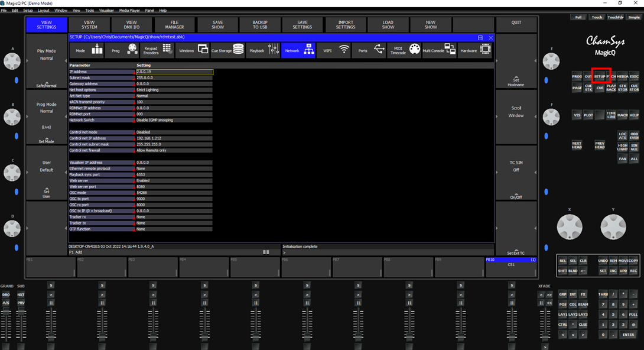Open the Visualiser menu
This screenshot has width=644, height=350.
tap(106, 10)
